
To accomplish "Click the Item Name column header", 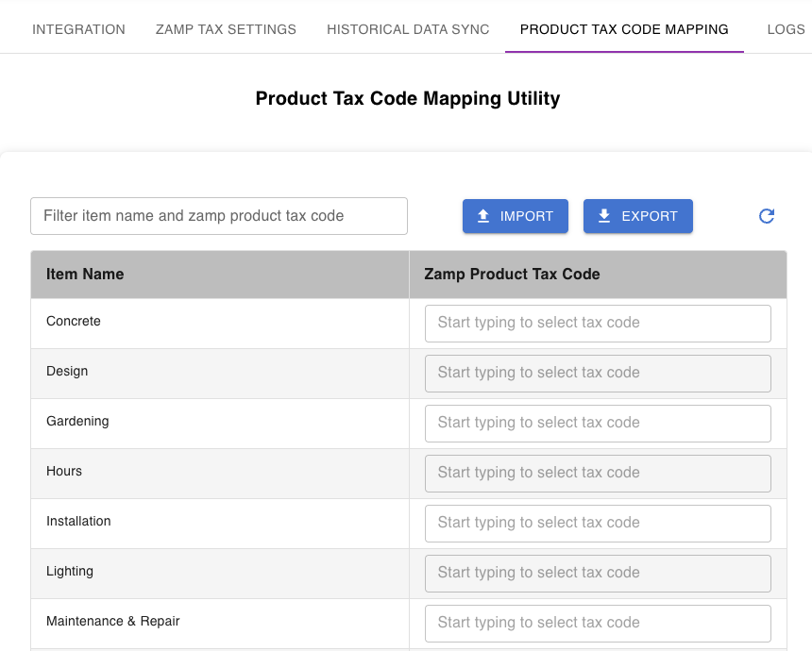I will coord(85,275).
